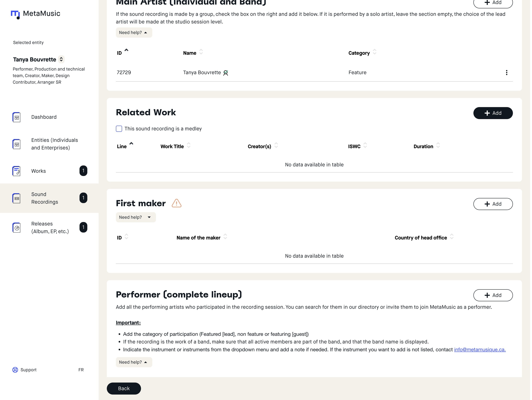
Task: Click the Support lifebuoy icon
Action: tap(15, 370)
